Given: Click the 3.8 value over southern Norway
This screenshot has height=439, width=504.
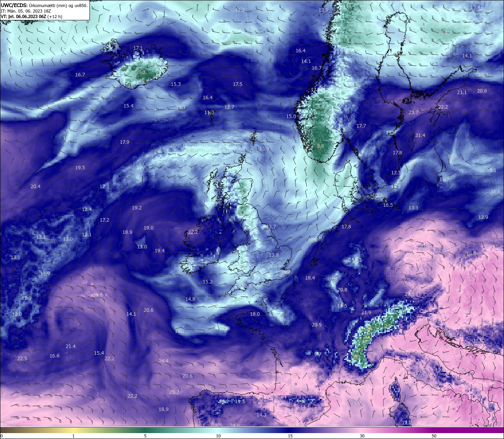Looking at the screenshot, I should coord(321,146).
